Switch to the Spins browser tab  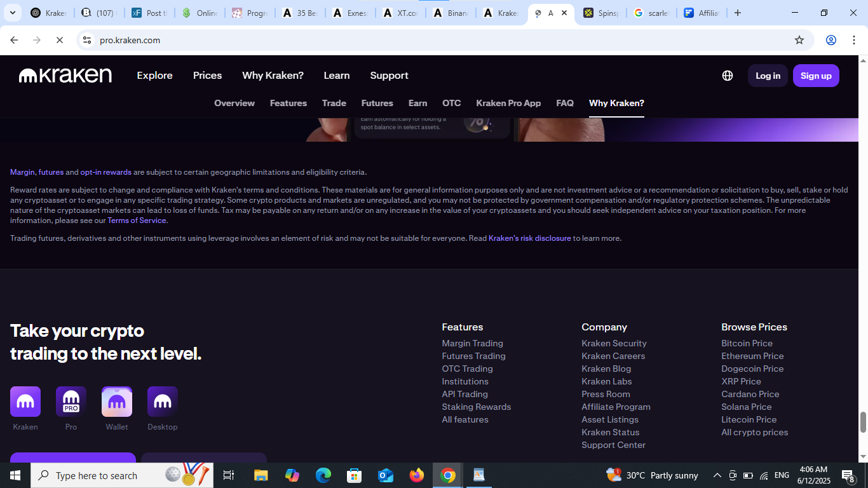click(x=600, y=13)
